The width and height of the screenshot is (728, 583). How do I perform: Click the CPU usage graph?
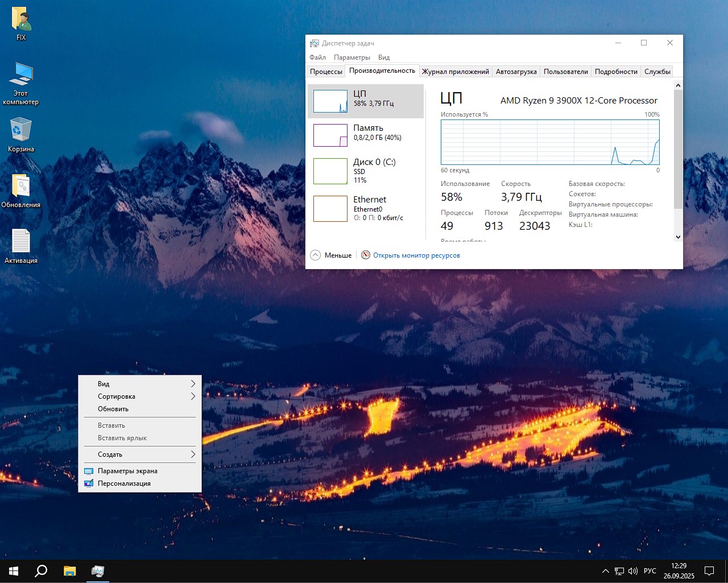550,142
